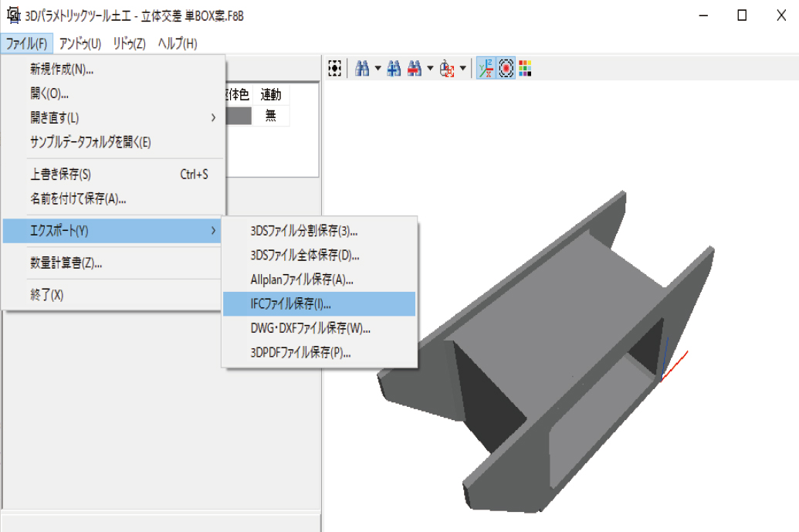Click the binoculars zoom-in plus icon
This screenshot has width=799, height=532.
coord(394,68)
